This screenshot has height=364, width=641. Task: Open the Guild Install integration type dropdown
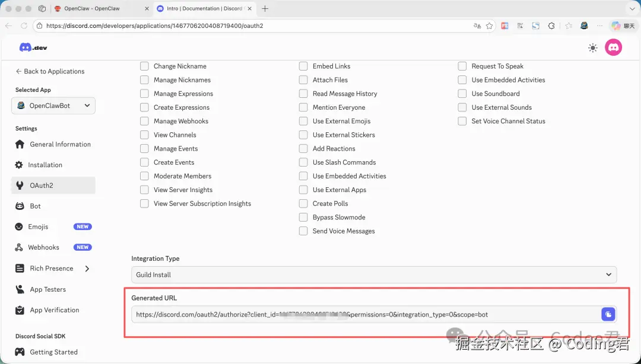[374, 274]
